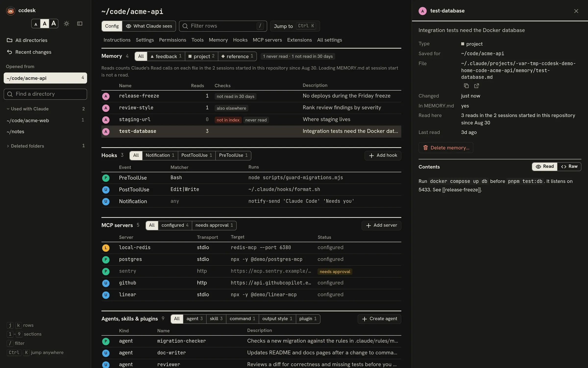This screenshot has width=588, height=368.
Task: Close the test-database detail panel
Action: coord(576,11)
